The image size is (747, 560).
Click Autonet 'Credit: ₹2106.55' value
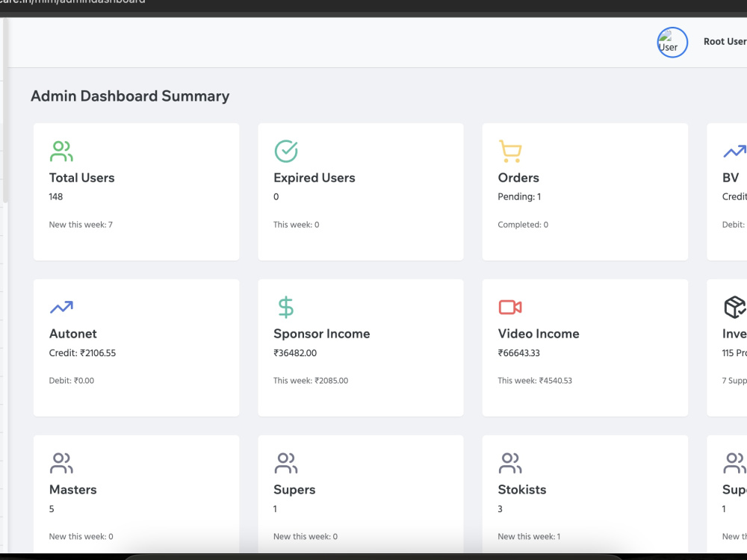click(x=82, y=353)
